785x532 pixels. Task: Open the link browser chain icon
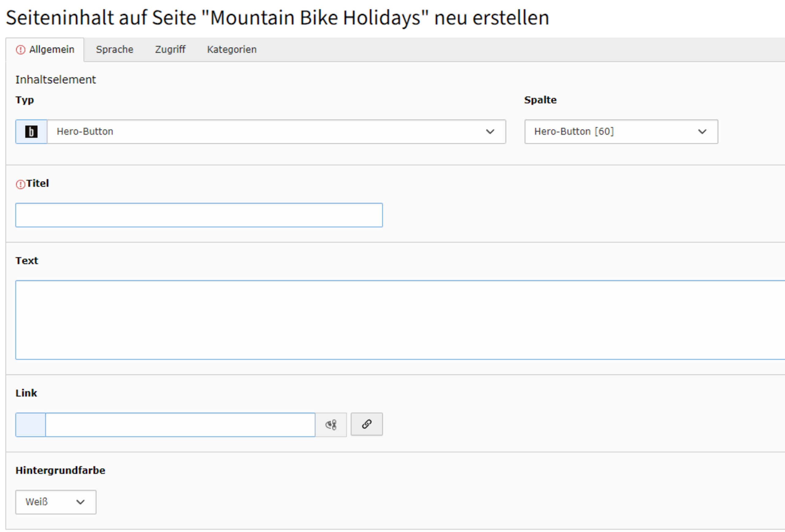(366, 424)
